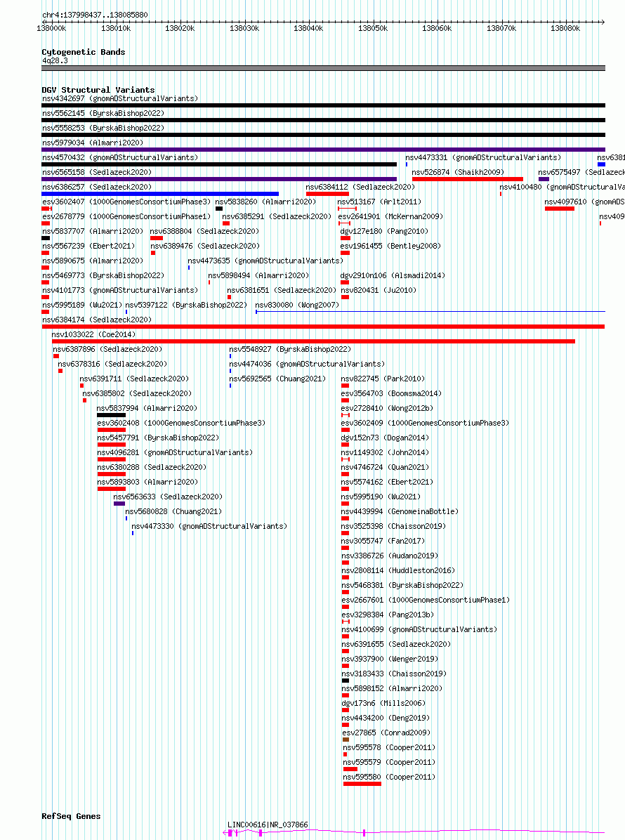Open esv2641901 (McKernan2009) variant
The image size is (625, 840).
coord(390,216)
